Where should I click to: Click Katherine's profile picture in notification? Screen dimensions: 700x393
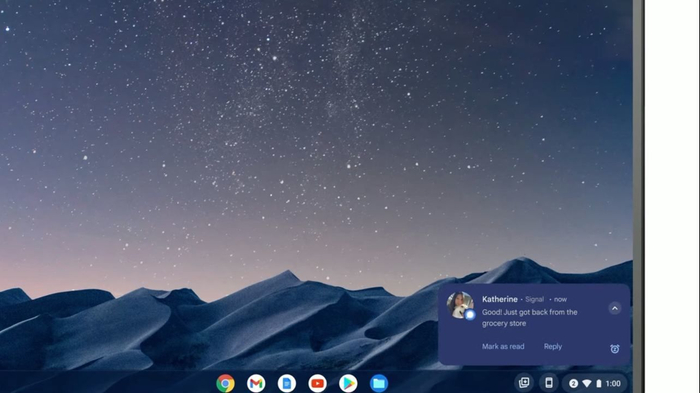pyautogui.click(x=460, y=305)
